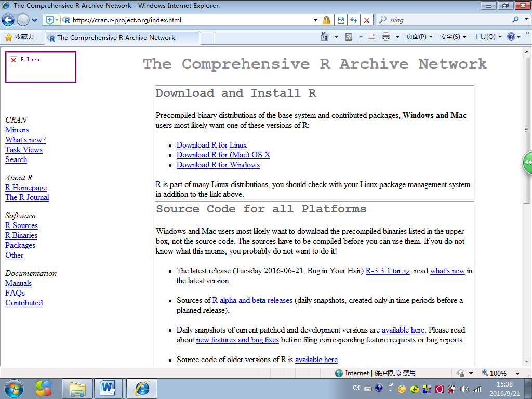Open the Windows Start button
Image resolution: width=532 pixels, height=399 pixels.
point(14,389)
